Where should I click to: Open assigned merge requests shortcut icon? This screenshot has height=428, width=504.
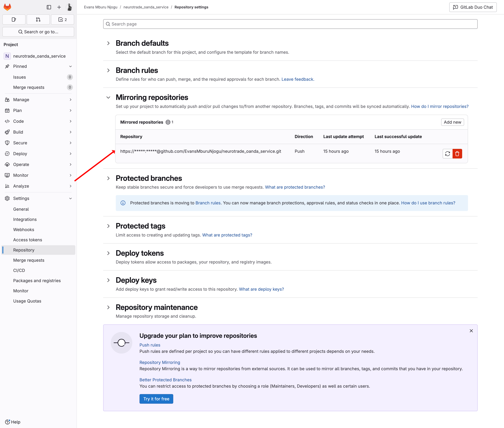[x=38, y=20]
